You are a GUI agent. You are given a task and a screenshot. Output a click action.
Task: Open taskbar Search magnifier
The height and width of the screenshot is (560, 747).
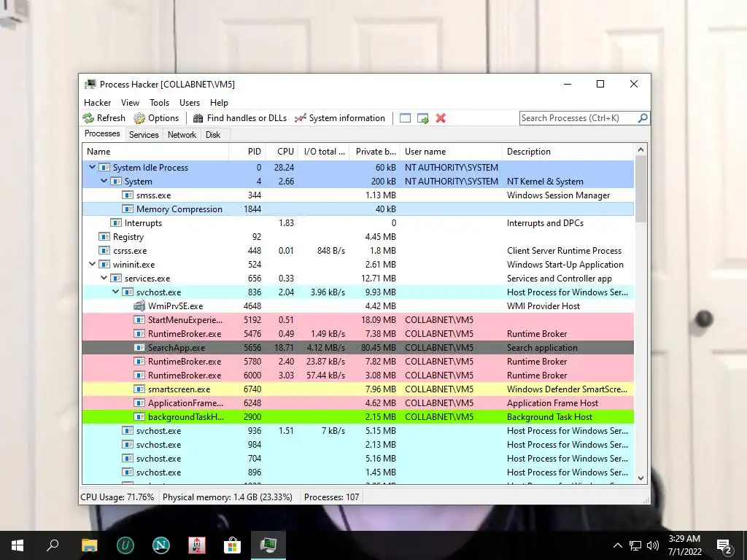pos(53,545)
